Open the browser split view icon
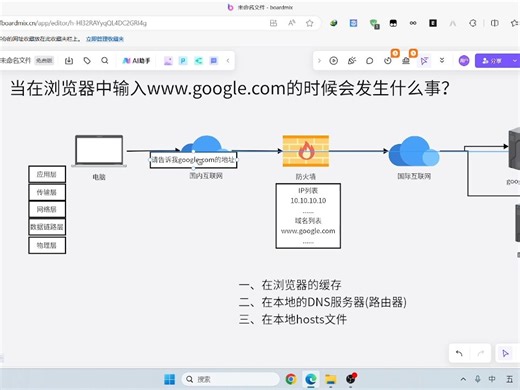This screenshot has width=520, height=390. 495,23
